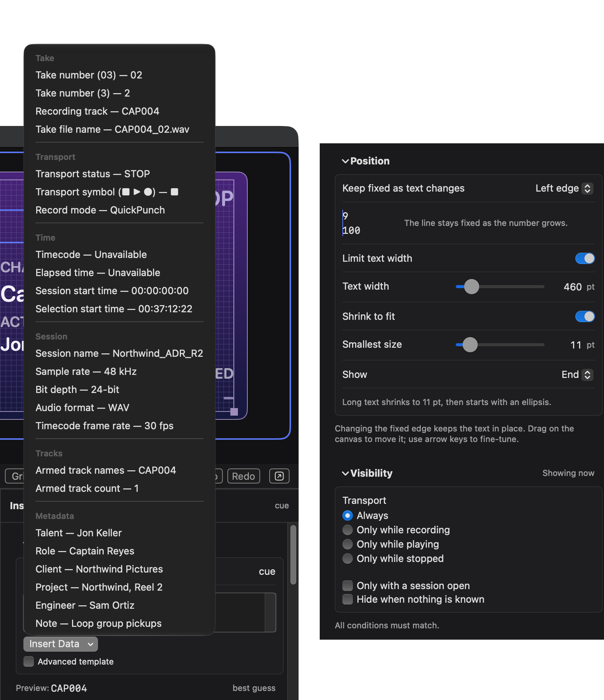Viewport: 604px width, 700px height.
Task: Collapse the Visibility section
Action: point(345,473)
